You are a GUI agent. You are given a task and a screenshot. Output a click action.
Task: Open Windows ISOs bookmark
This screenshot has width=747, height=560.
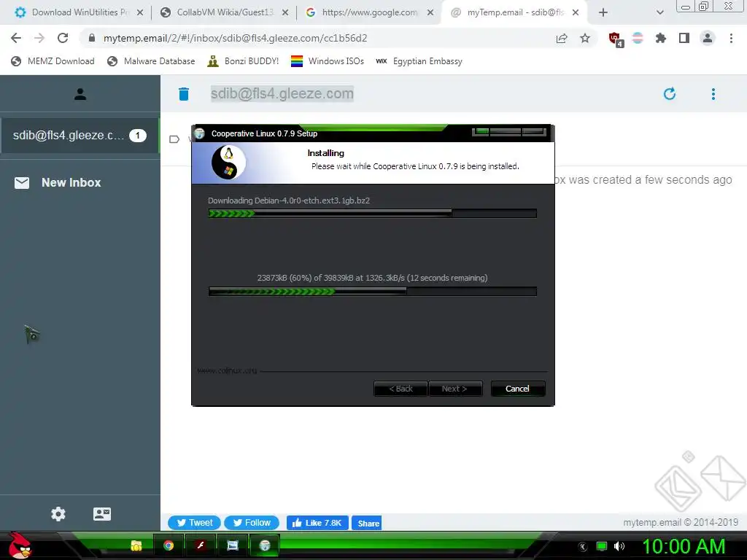[328, 61]
